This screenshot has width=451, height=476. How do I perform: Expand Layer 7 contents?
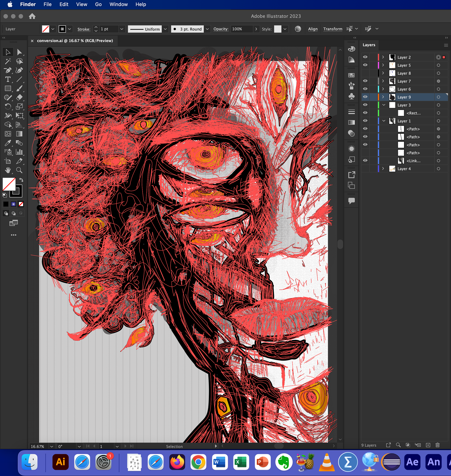point(383,81)
